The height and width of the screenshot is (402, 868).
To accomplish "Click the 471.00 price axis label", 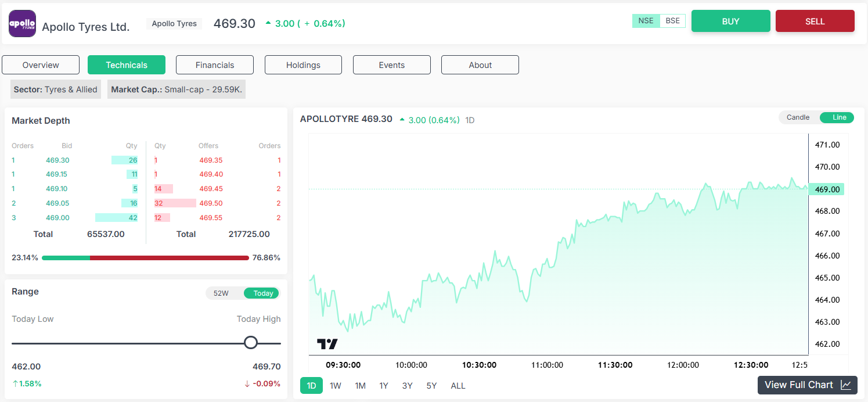I will click(827, 145).
